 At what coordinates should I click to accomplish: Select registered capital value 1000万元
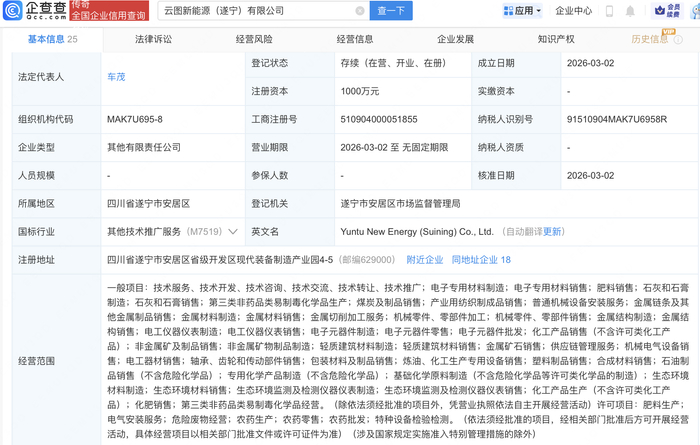[x=360, y=91]
